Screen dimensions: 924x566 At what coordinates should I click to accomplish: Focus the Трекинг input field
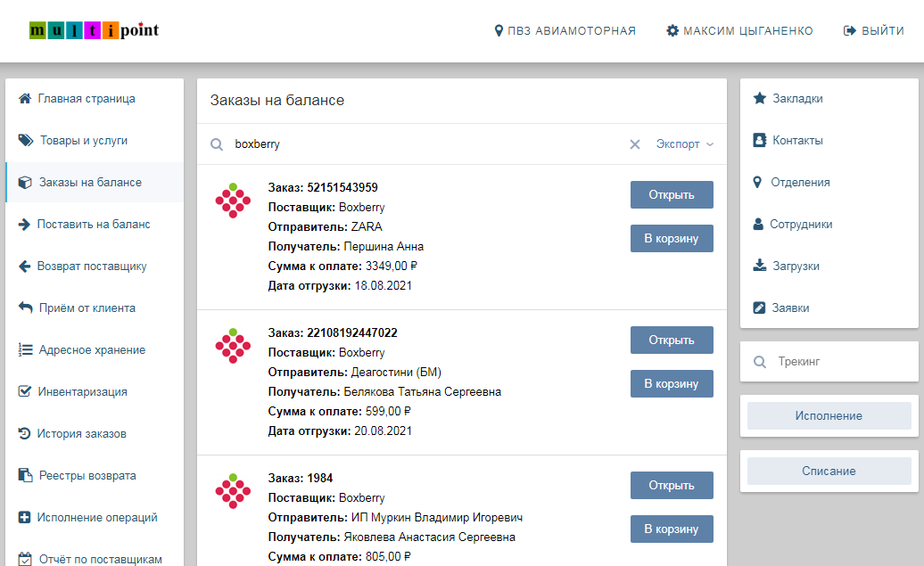coord(843,362)
